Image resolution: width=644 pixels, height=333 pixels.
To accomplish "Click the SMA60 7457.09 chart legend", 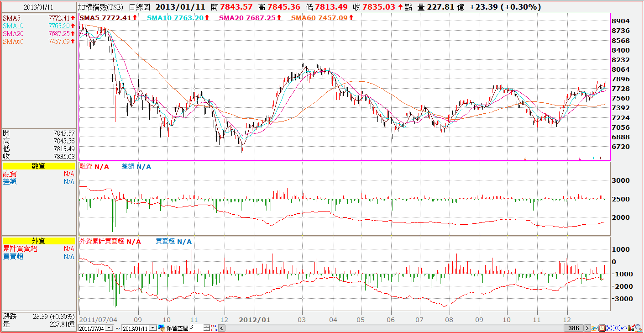I will [x=322, y=17].
